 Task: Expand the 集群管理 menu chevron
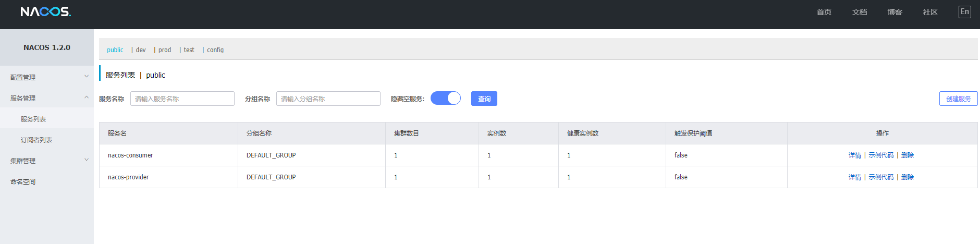(x=87, y=160)
